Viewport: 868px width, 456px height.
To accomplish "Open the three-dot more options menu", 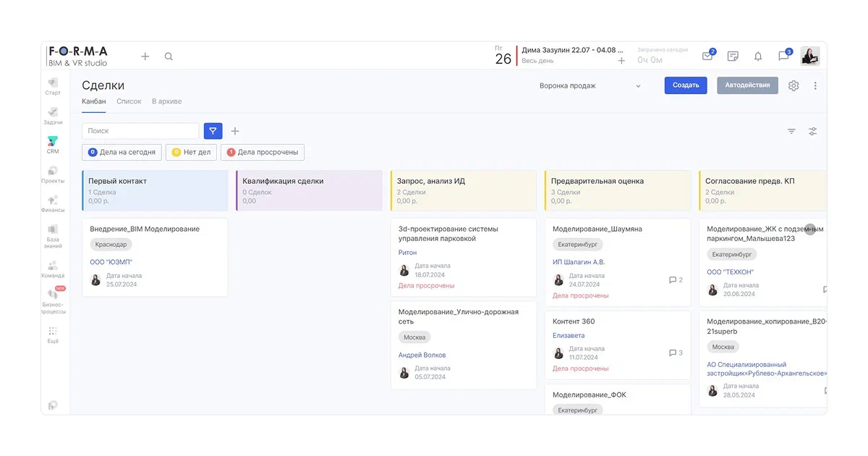I will point(815,85).
